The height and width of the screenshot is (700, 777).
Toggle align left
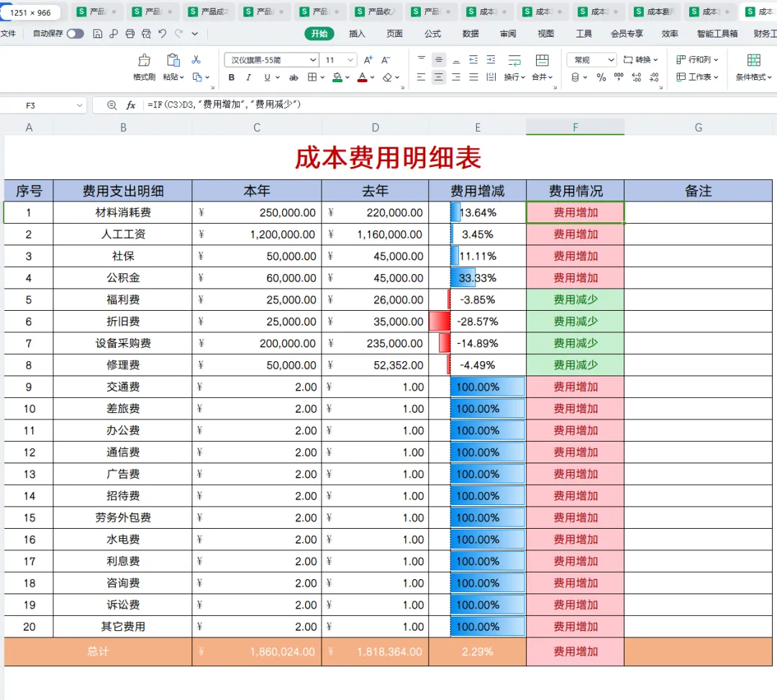click(x=421, y=77)
